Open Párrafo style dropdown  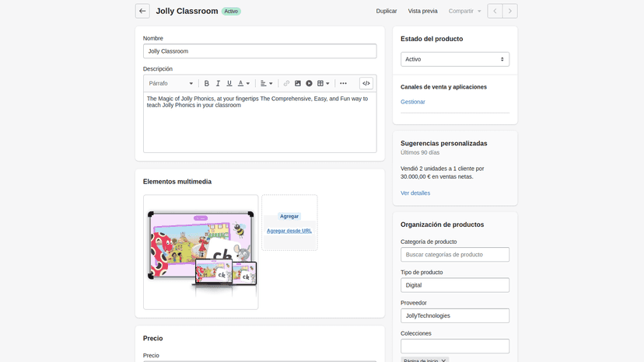[171, 83]
